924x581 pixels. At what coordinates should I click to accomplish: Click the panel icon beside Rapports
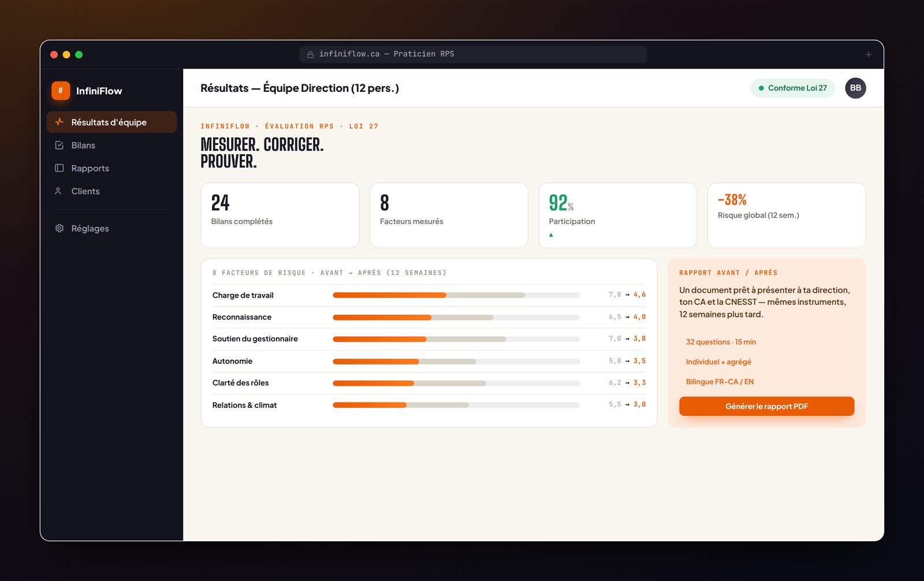pyautogui.click(x=59, y=168)
